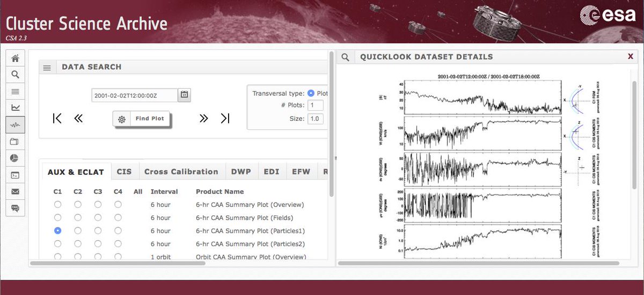The image size is (644, 295).
Task: Select C4 for 6-hr Summary Plot (Overview)
Action: (x=118, y=204)
